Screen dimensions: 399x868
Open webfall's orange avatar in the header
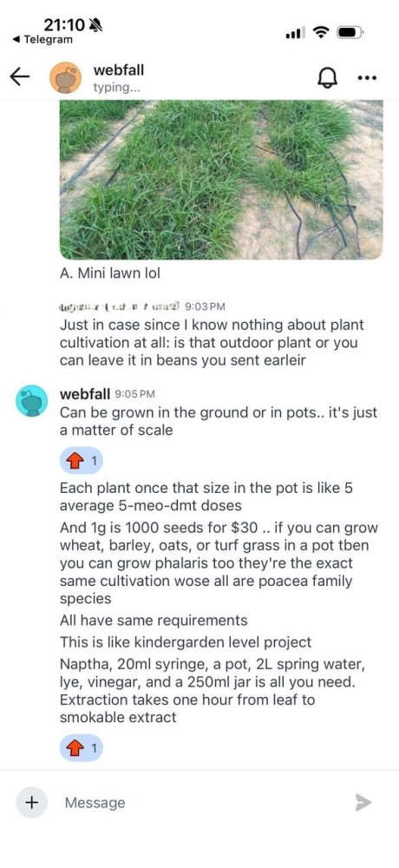point(66,77)
